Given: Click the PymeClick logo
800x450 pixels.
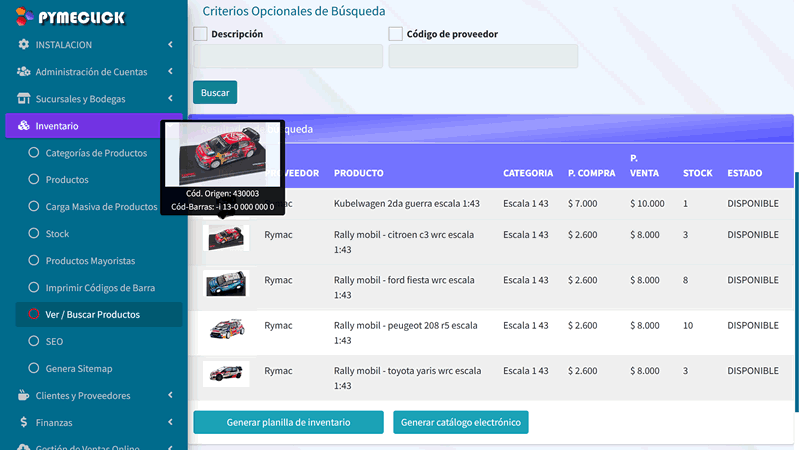Looking at the screenshot, I should click(70, 17).
